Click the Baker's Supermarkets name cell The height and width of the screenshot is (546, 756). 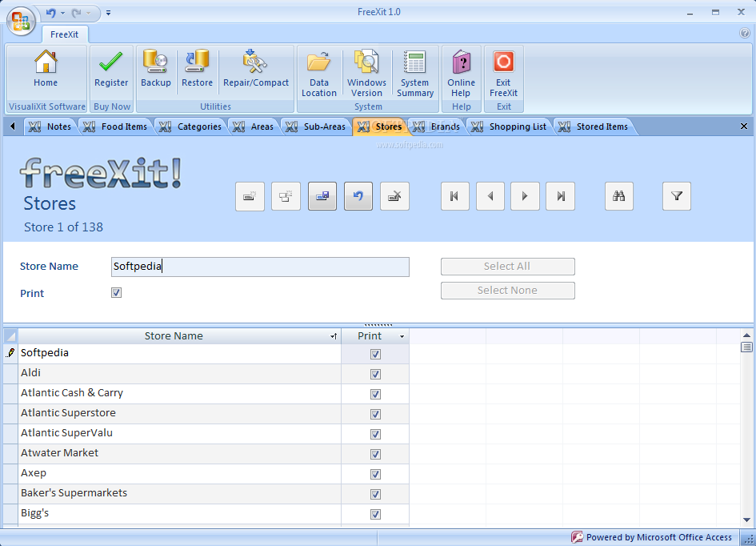(x=179, y=494)
